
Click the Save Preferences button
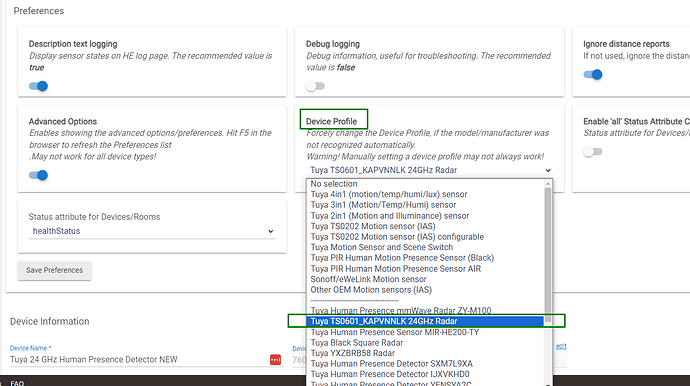click(55, 270)
